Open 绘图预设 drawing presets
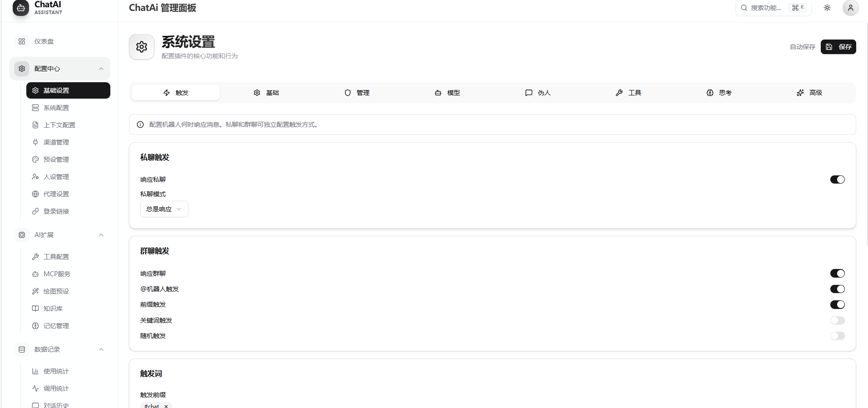Screen dimensions: 868x408 pyautogui.click(x=56, y=291)
